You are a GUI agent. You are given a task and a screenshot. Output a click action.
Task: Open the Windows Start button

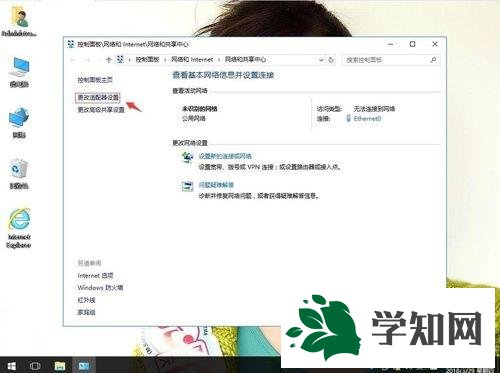coord(11,366)
